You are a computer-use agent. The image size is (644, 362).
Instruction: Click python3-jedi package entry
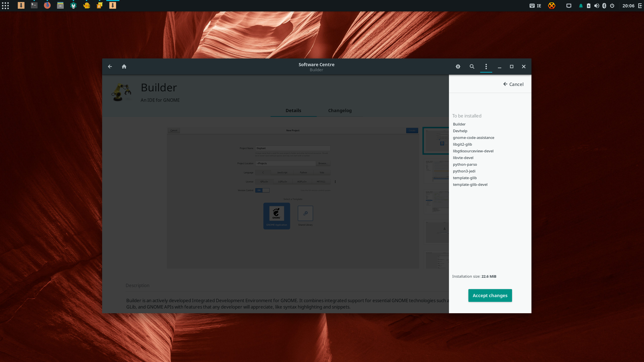[464, 171]
